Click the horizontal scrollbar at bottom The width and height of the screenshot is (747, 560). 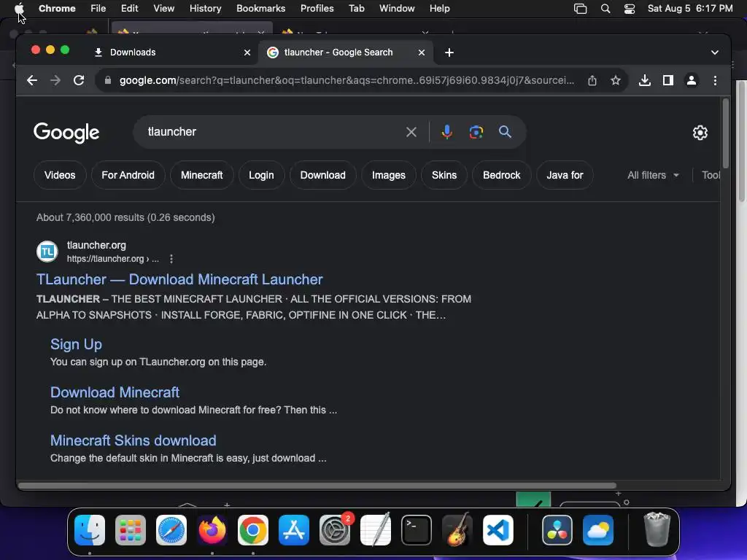tap(317, 486)
